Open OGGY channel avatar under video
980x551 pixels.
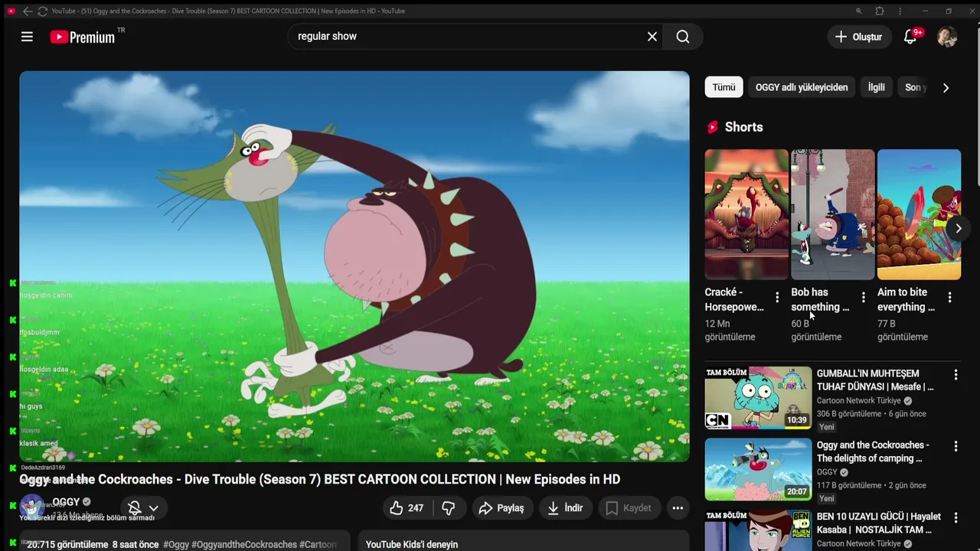pos(31,507)
